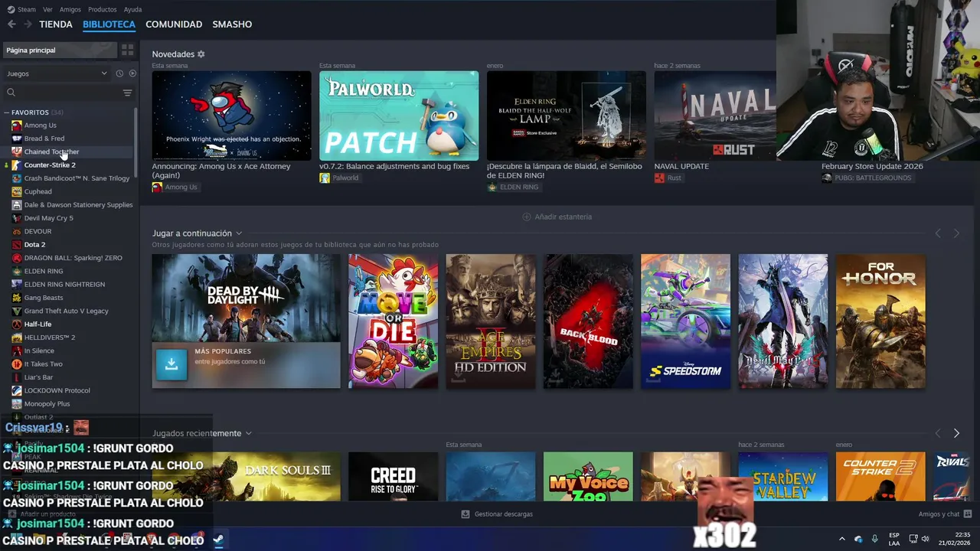The height and width of the screenshot is (551, 980).
Task: Select It Takes Two list icon
Action: point(17,364)
